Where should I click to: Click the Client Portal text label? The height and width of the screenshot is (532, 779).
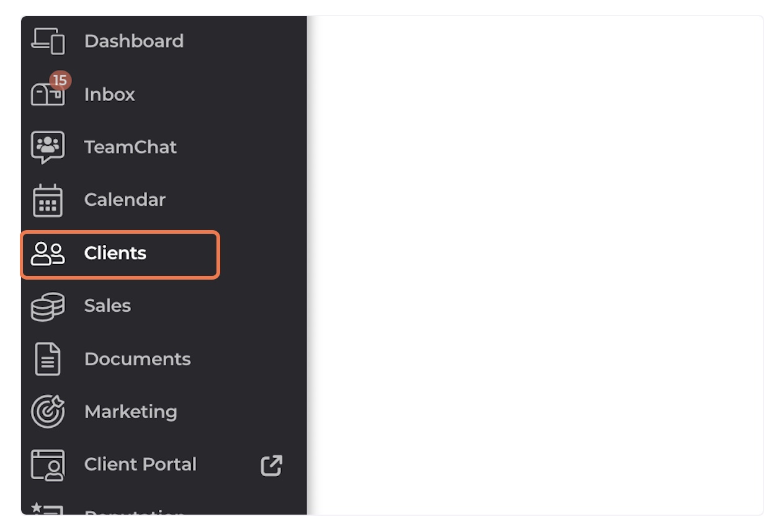pyautogui.click(x=141, y=464)
